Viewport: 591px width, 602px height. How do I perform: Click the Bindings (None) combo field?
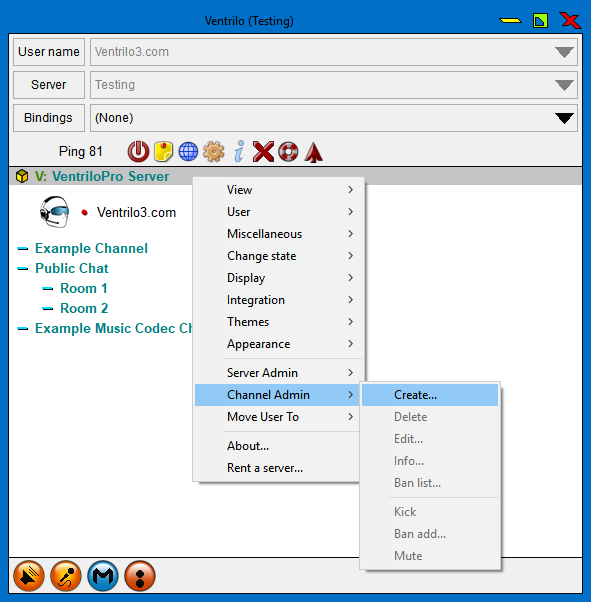coord(334,118)
